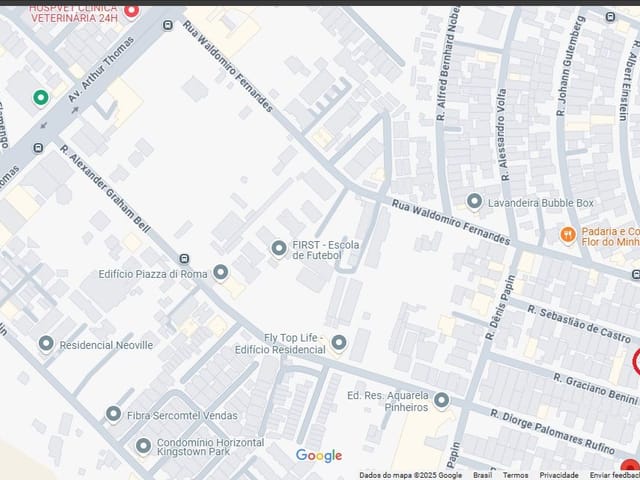The width and height of the screenshot is (640, 480).
Task: Click the FIRST - Escola de Futebol pin
Action: point(279,248)
